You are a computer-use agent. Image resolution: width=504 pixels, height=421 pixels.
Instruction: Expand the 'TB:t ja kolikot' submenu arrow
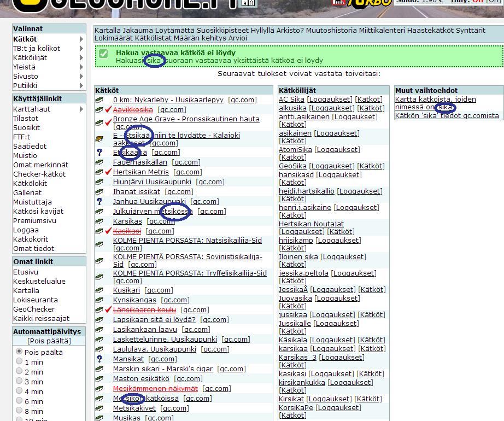[x=81, y=49]
